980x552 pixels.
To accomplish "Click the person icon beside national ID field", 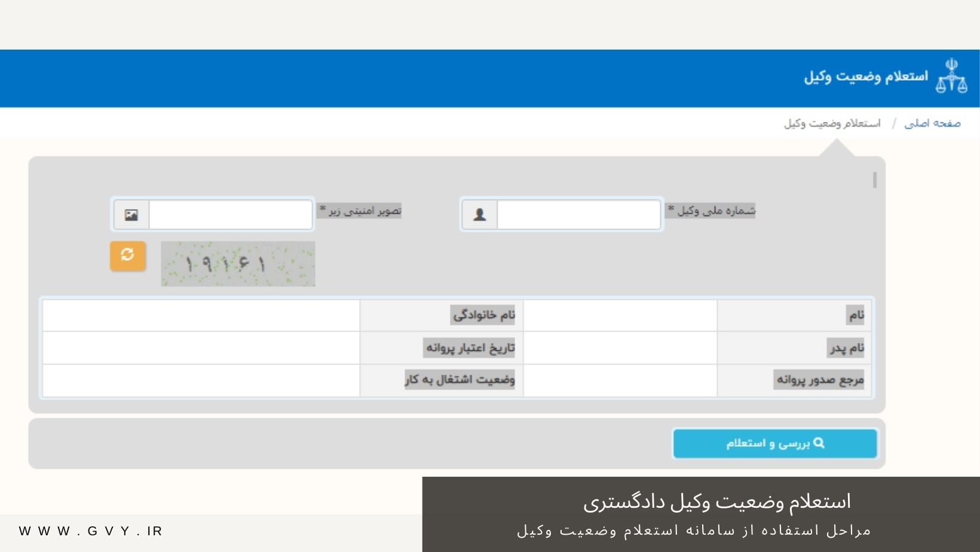I will pos(479,214).
